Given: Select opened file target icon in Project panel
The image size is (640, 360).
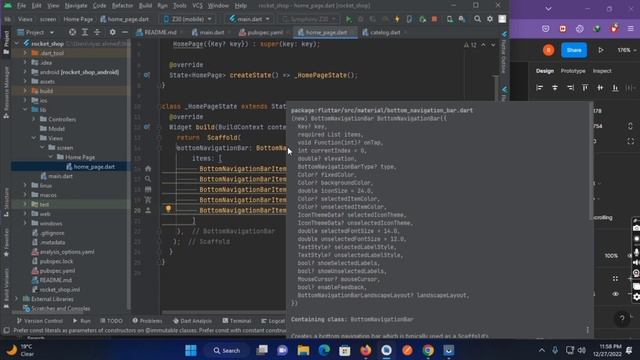Looking at the screenshot, I should 72,32.
